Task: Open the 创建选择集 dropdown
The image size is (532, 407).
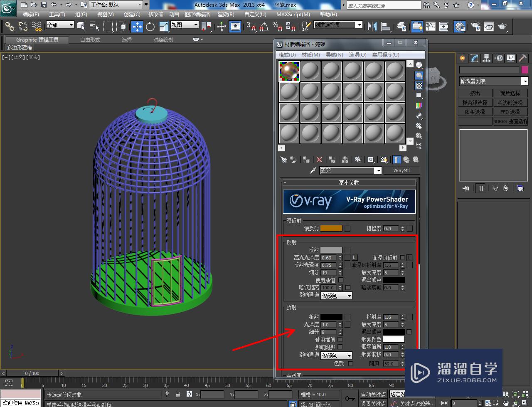Action: [338, 25]
